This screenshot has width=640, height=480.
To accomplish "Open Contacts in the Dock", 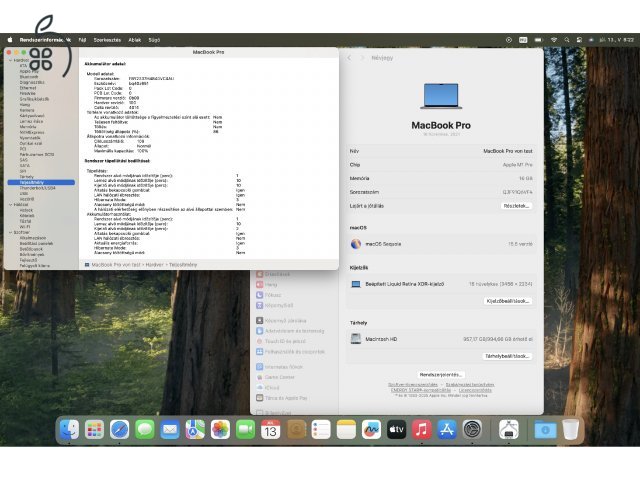I will 296,429.
